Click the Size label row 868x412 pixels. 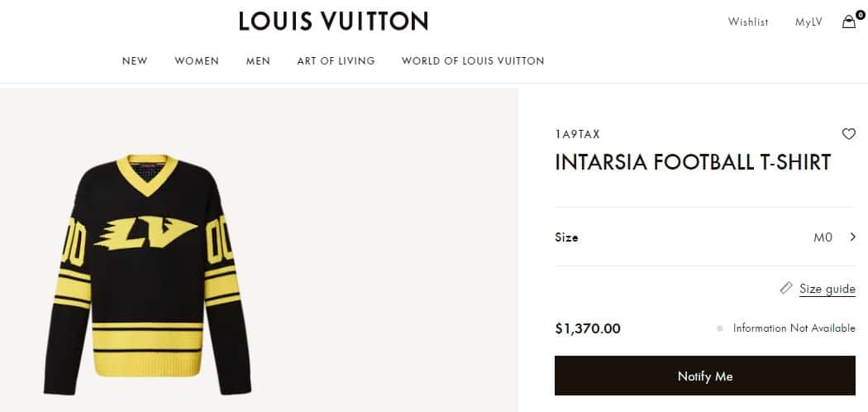click(x=566, y=237)
